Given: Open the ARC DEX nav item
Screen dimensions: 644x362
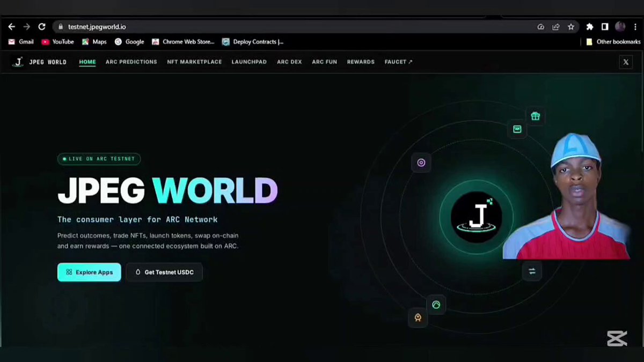Looking at the screenshot, I should pyautogui.click(x=289, y=62).
